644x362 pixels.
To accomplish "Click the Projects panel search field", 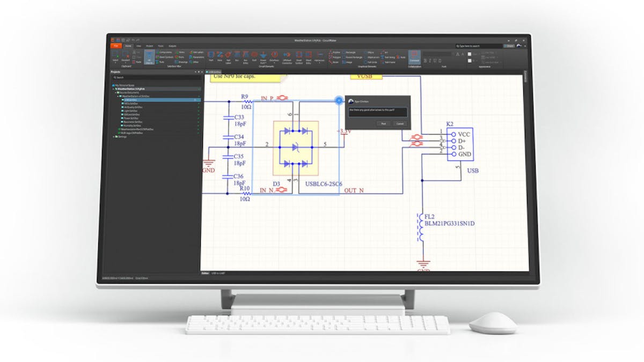I will point(156,77).
